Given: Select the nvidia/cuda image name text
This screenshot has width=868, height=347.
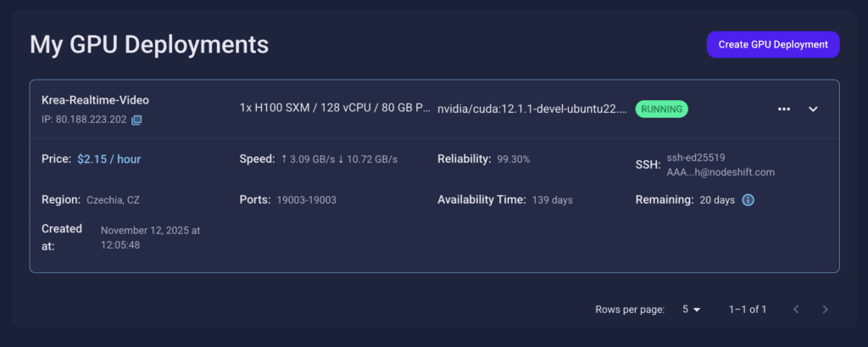Looking at the screenshot, I should [532, 109].
